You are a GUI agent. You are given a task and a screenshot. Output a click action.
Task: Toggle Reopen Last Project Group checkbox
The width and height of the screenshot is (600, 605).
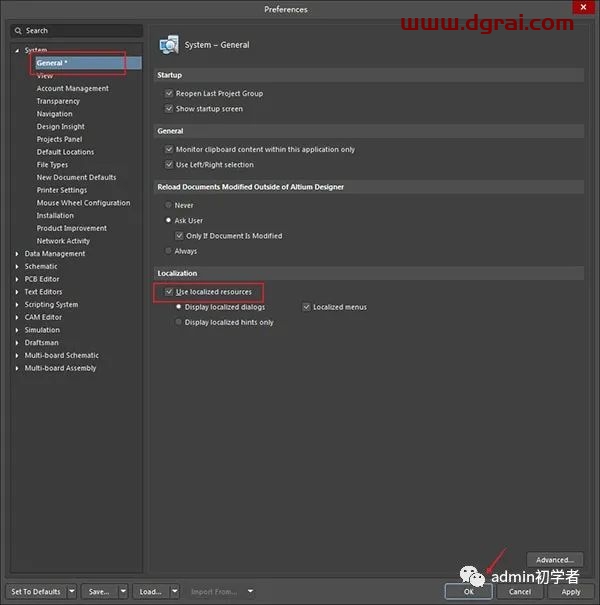(x=169, y=93)
